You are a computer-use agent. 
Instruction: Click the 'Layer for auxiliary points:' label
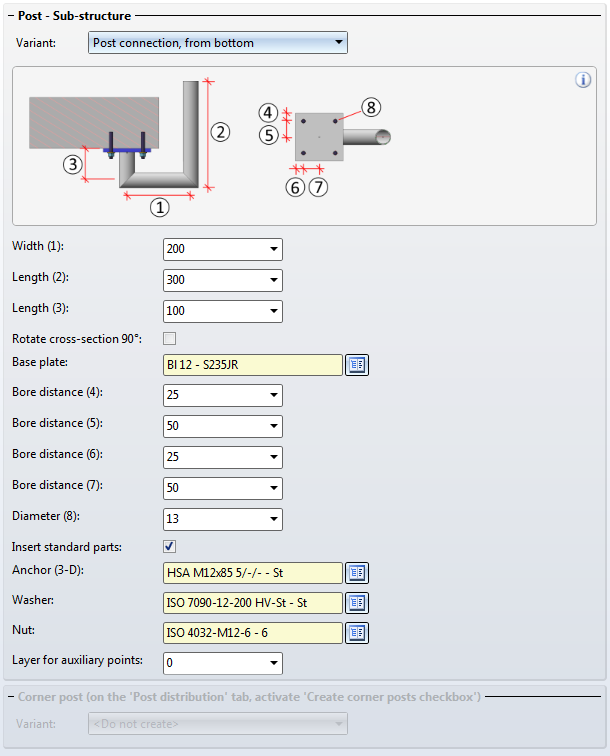(x=78, y=660)
